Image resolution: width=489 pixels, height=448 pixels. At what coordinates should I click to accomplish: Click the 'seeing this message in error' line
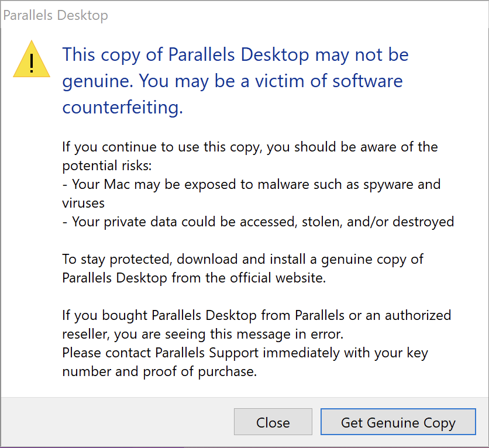click(203, 334)
